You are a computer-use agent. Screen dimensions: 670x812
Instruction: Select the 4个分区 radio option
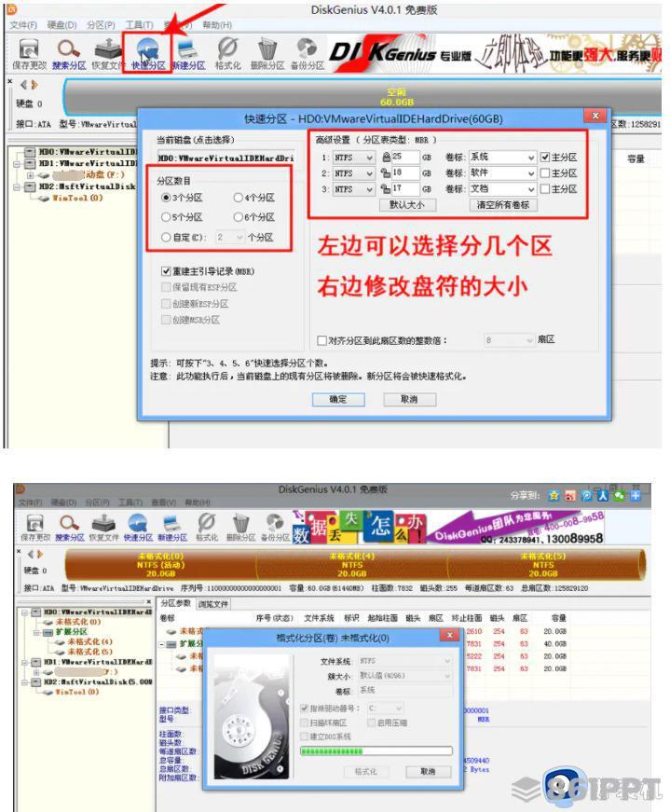point(238,198)
